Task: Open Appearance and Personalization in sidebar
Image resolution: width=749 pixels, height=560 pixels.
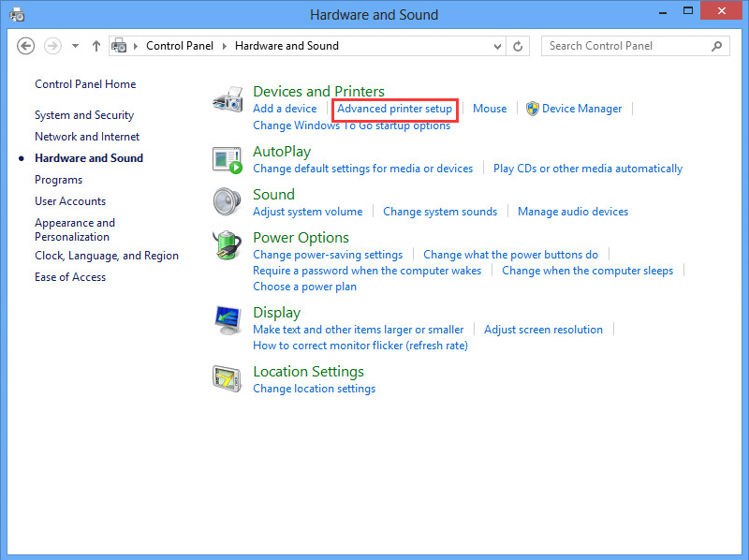Action: pos(75,229)
